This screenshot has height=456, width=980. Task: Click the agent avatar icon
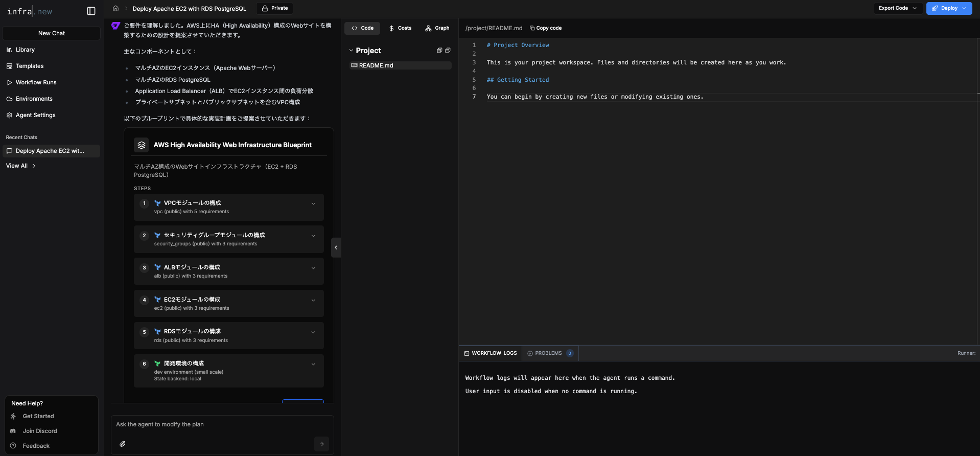point(116,26)
